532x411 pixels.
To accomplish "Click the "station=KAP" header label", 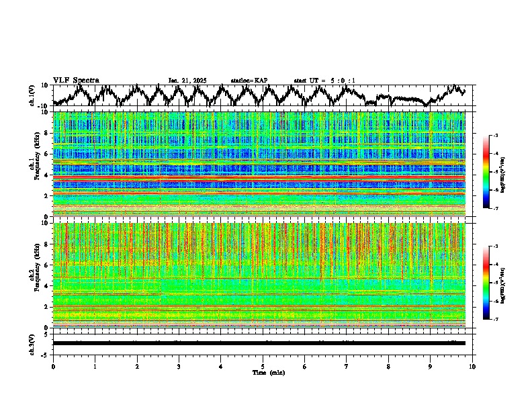I will coord(249,81).
